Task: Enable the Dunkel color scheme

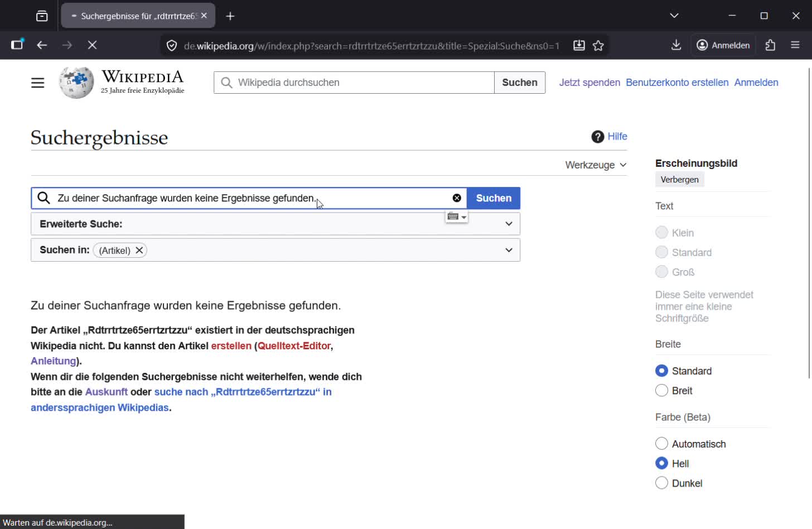Action: coord(661,483)
